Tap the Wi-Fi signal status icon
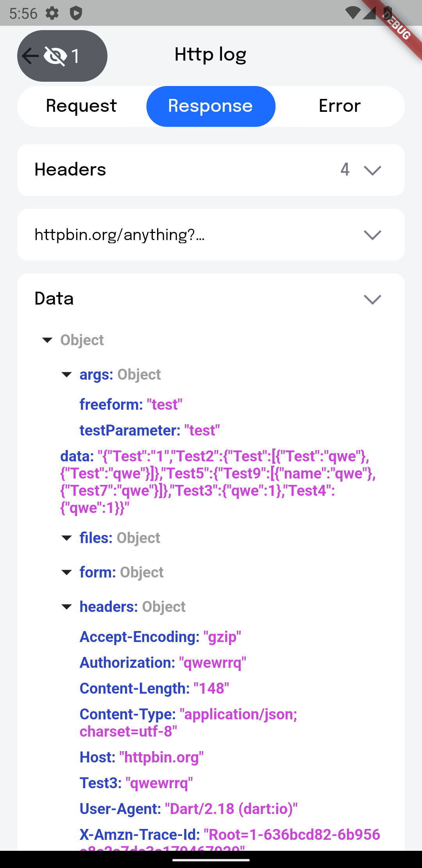This screenshot has width=422, height=868. tap(353, 13)
